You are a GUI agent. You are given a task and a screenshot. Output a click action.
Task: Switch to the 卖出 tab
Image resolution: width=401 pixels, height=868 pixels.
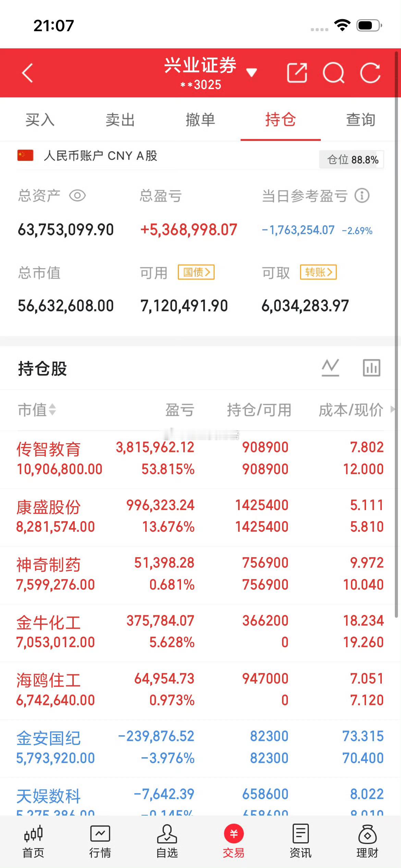pyautogui.click(x=120, y=120)
